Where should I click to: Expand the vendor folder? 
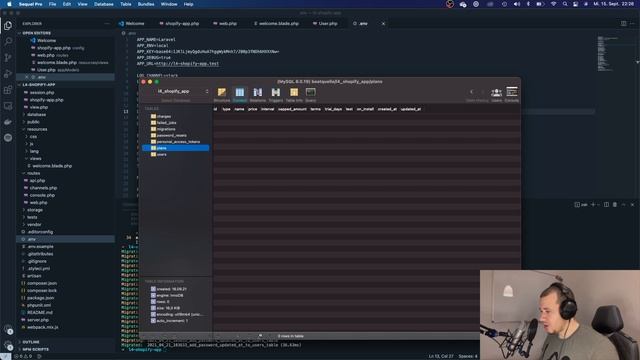(34, 225)
